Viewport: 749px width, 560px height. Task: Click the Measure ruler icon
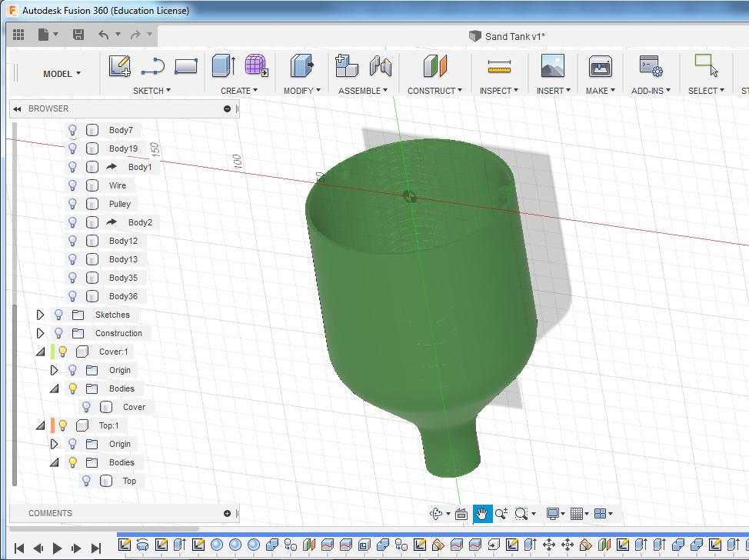click(x=499, y=68)
